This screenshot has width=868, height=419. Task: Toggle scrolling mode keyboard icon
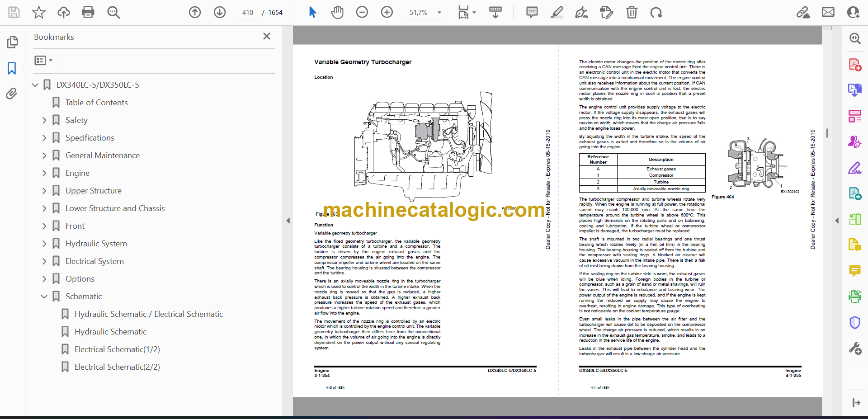(x=495, y=12)
